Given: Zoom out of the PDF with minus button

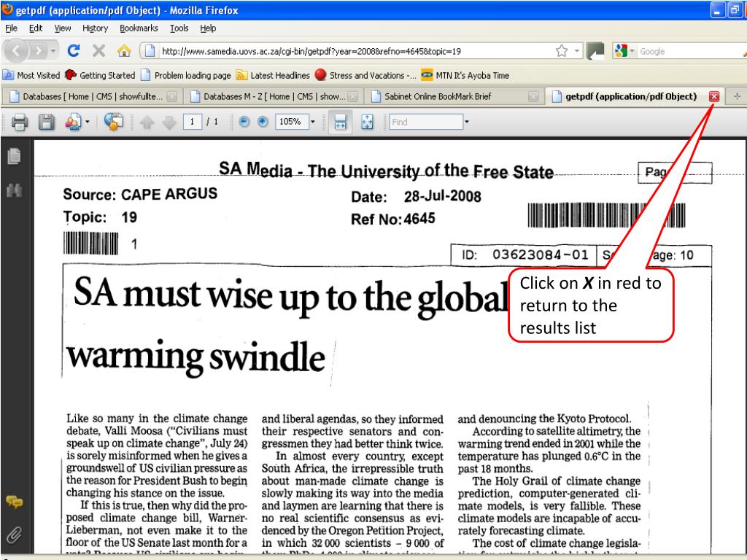Looking at the screenshot, I should coord(244,122).
